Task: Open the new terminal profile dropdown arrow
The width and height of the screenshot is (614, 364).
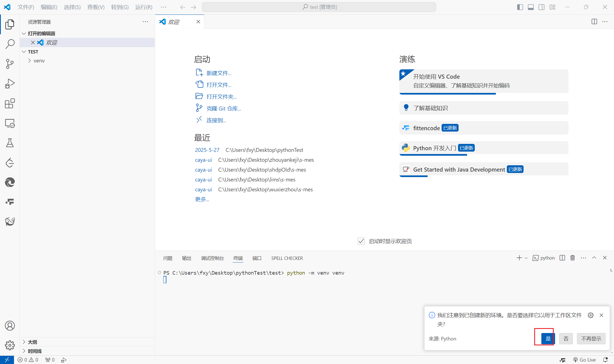Action: [x=526, y=258]
